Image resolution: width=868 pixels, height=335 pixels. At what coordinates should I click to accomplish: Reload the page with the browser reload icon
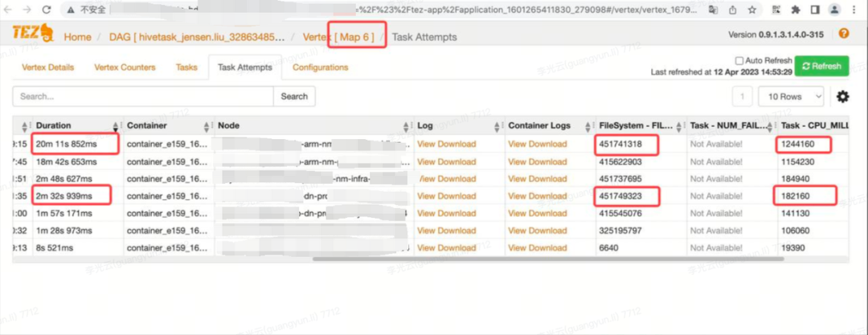47,10
